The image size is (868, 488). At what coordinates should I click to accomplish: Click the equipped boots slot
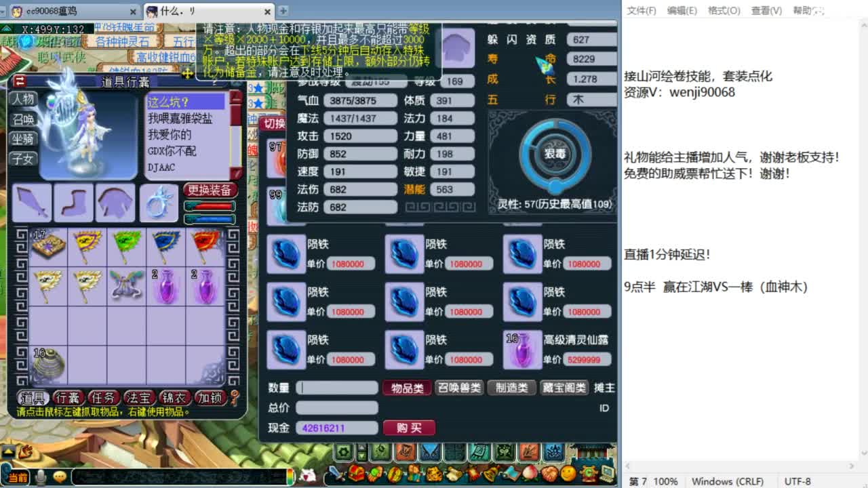point(73,203)
